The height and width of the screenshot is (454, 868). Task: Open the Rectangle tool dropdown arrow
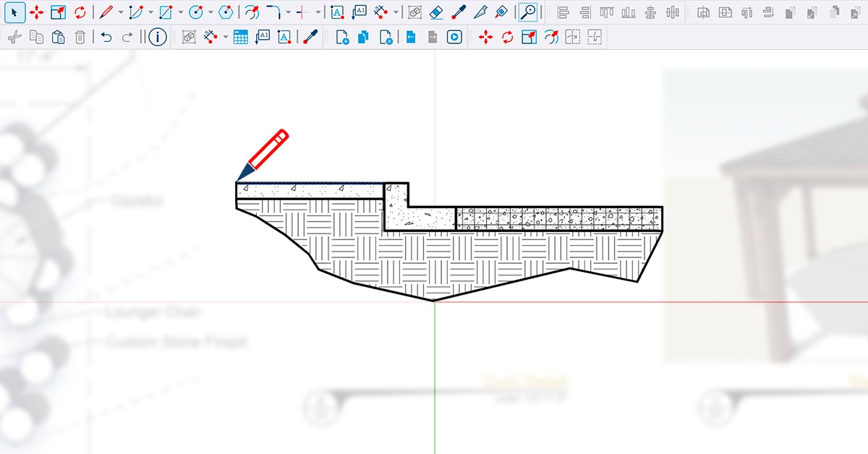[x=180, y=12]
